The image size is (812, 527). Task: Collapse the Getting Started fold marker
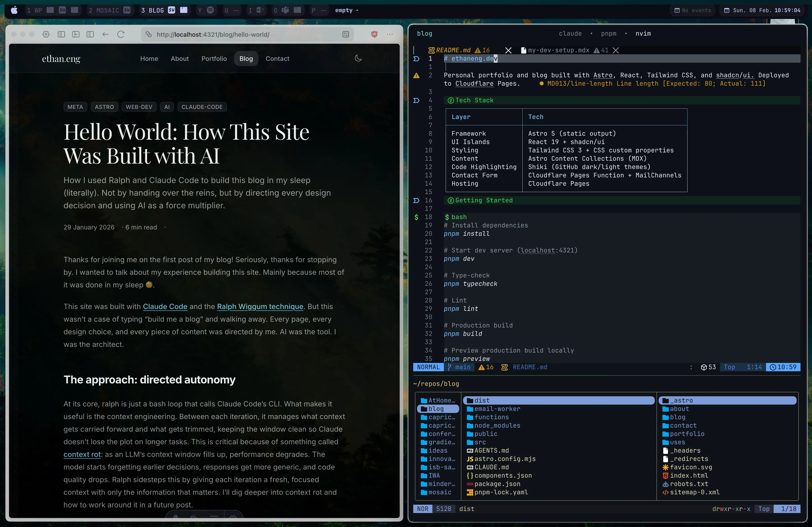pyautogui.click(x=416, y=200)
